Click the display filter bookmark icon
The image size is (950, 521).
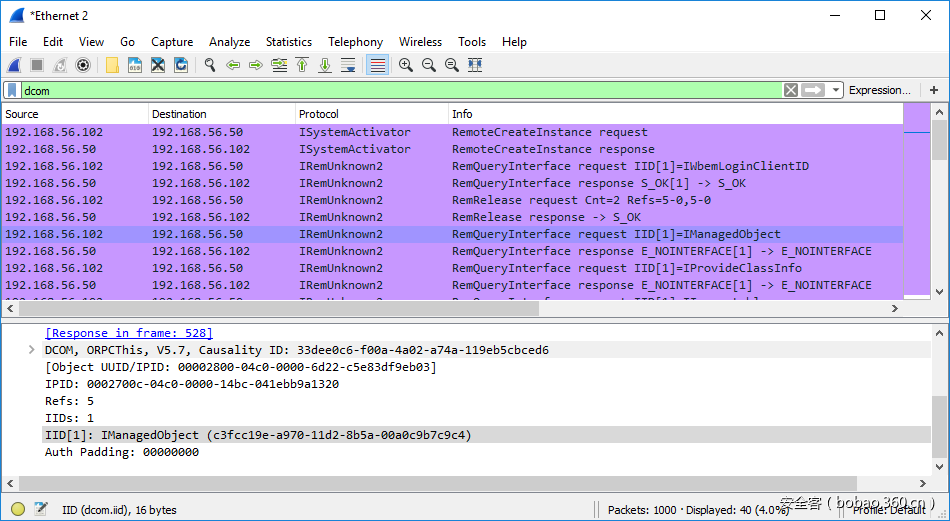12,90
